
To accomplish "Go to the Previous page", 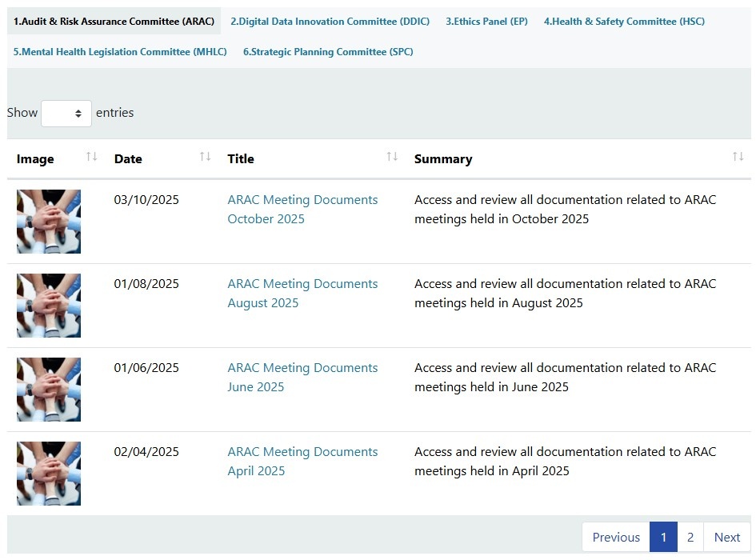I will 616,537.
